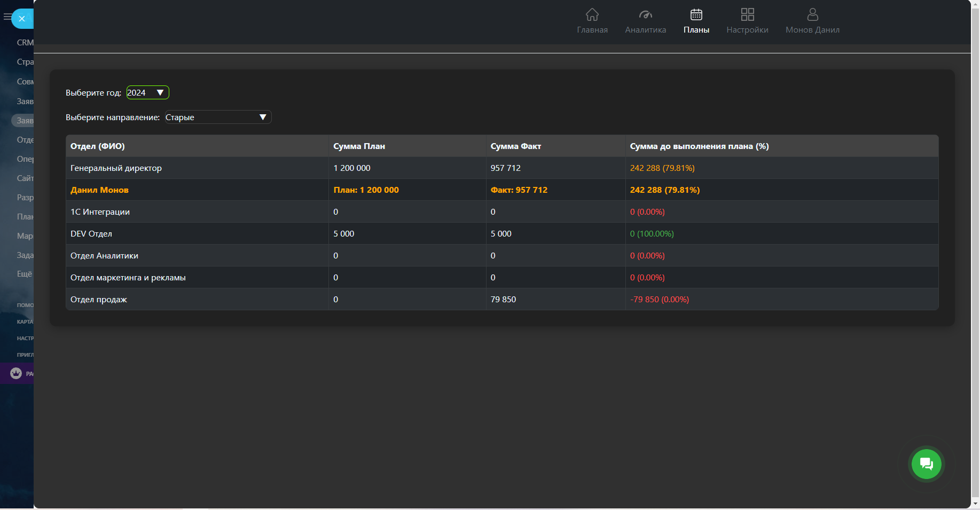This screenshot has width=980, height=510.
Task: Click the Сумма План column header
Action: click(x=359, y=146)
